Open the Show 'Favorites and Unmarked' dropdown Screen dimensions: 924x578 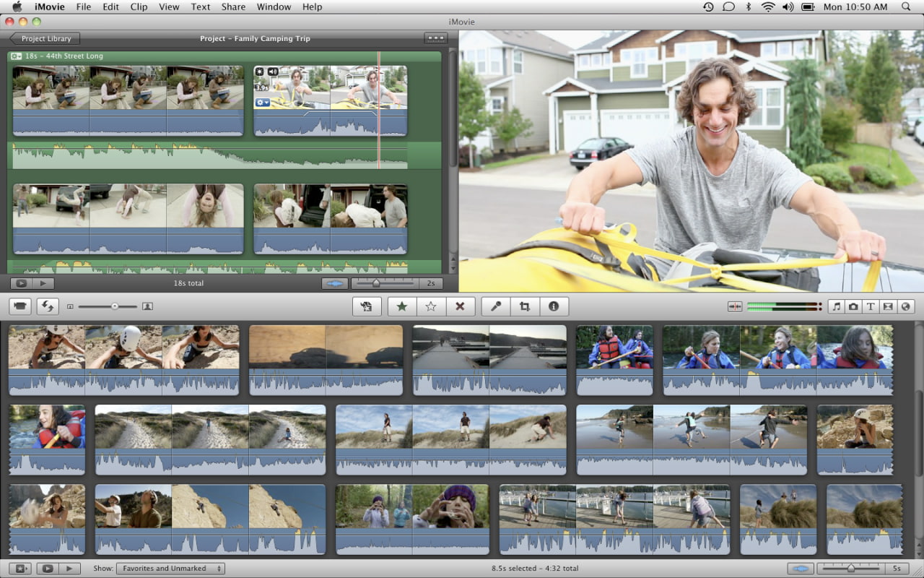[x=170, y=569]
